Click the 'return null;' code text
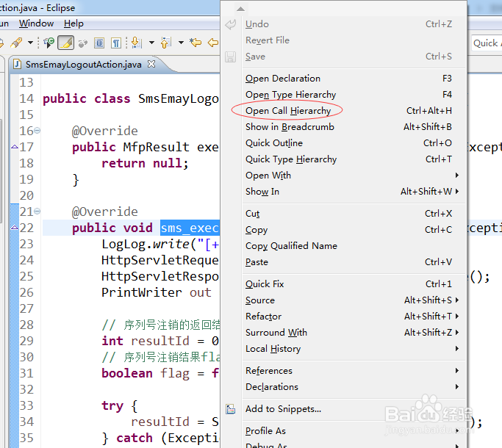Screen dimensions: 502x448 pos(145,164)
